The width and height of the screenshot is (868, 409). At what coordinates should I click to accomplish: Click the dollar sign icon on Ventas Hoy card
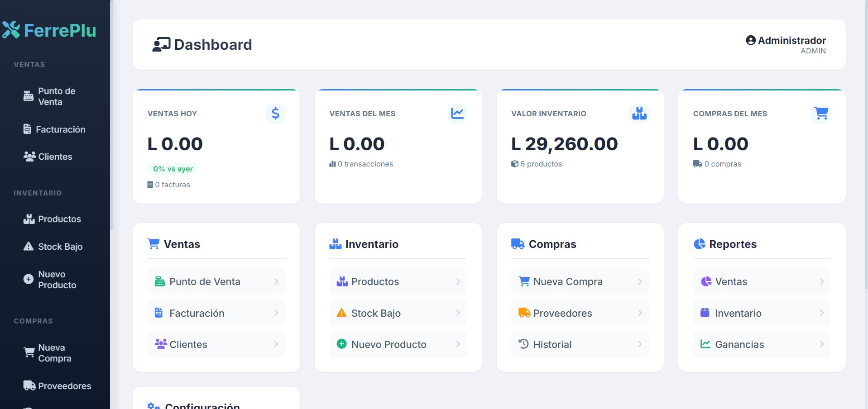(x=275, y=114)
